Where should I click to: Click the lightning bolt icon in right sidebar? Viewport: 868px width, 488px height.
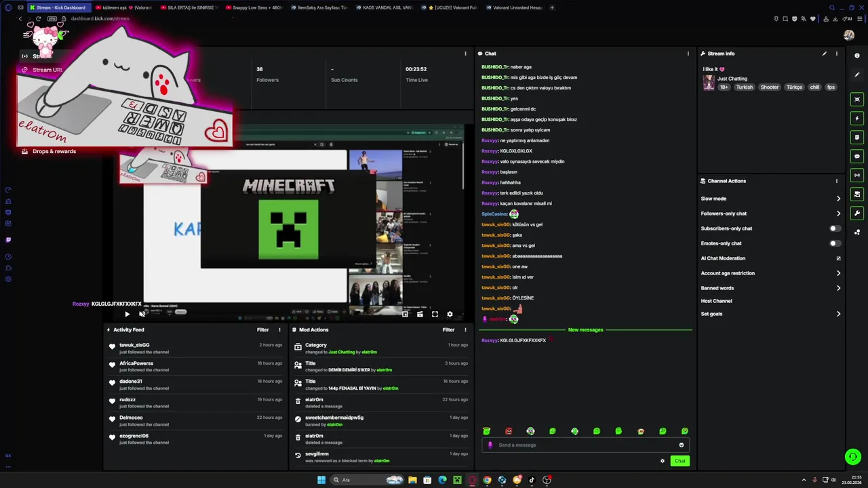tap(857, 119)
